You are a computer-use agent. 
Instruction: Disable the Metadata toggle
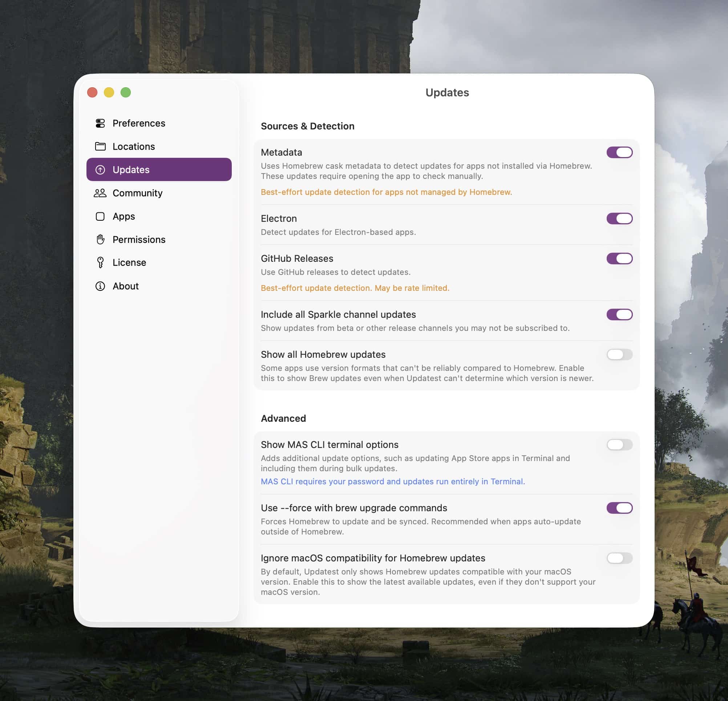pyautogui.click(x=619, y=152)
